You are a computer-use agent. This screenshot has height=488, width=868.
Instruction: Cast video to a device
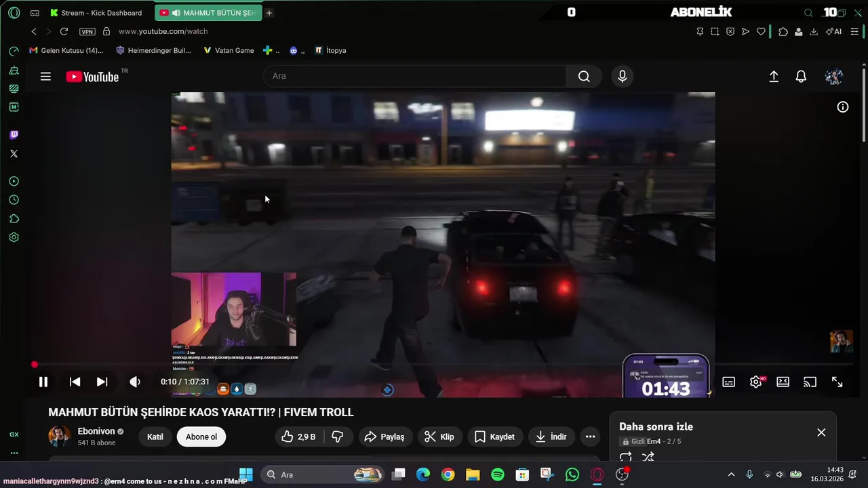[x=810, y=382]
